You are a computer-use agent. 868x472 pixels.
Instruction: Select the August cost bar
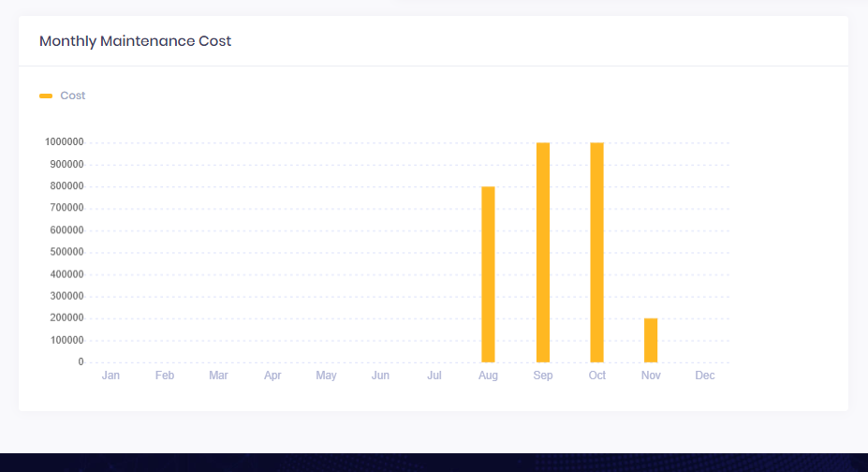coord(488,274)
